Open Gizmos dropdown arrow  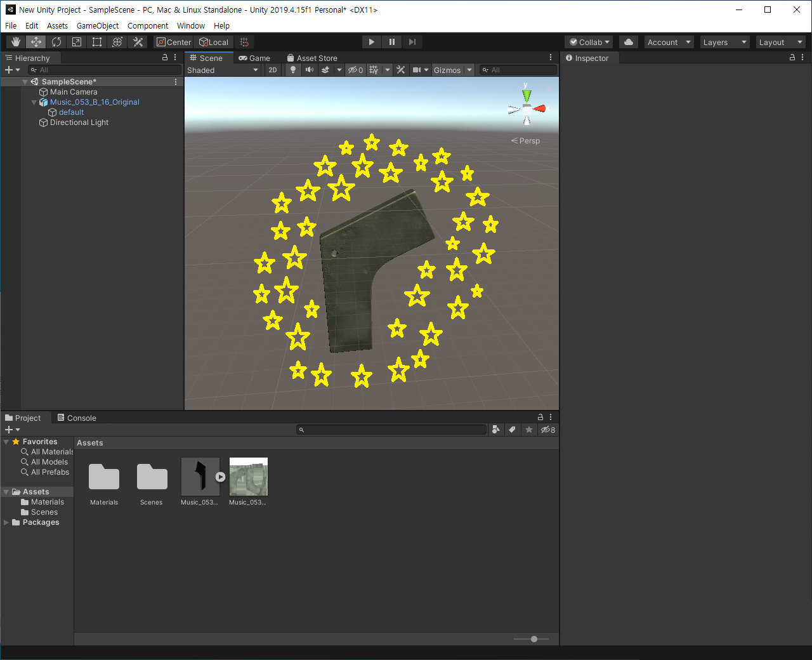point(469,70)
